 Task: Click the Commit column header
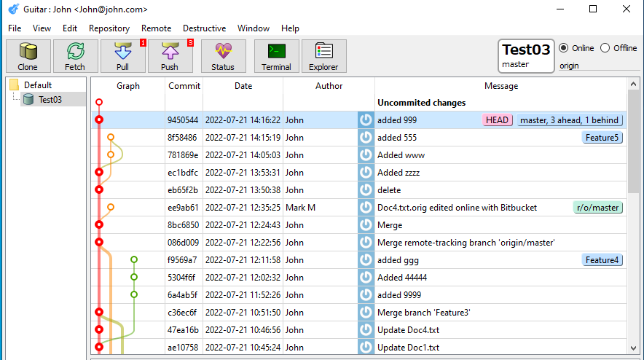pyautogui.click(x=184, y=86)
